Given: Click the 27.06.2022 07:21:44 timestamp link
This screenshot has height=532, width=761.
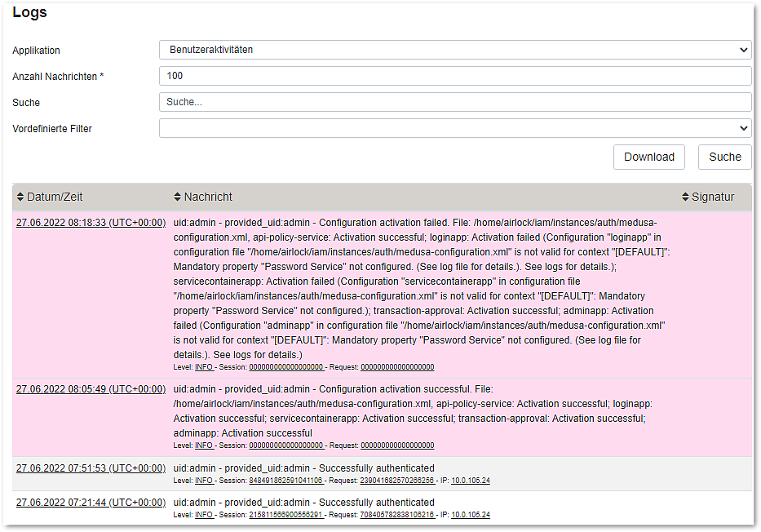Looking at the screenshot, I should click(x=91, y=502).
